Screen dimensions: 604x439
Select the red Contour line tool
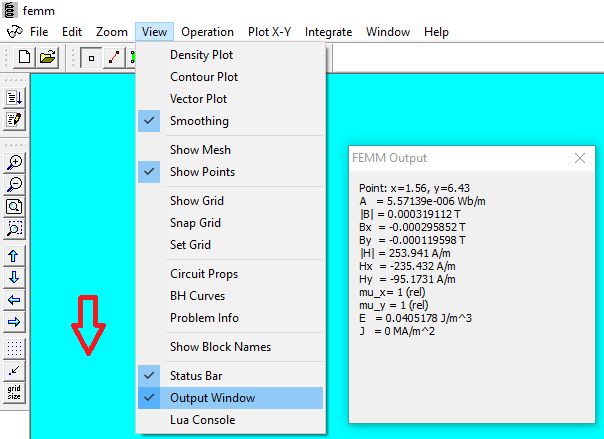113,58
